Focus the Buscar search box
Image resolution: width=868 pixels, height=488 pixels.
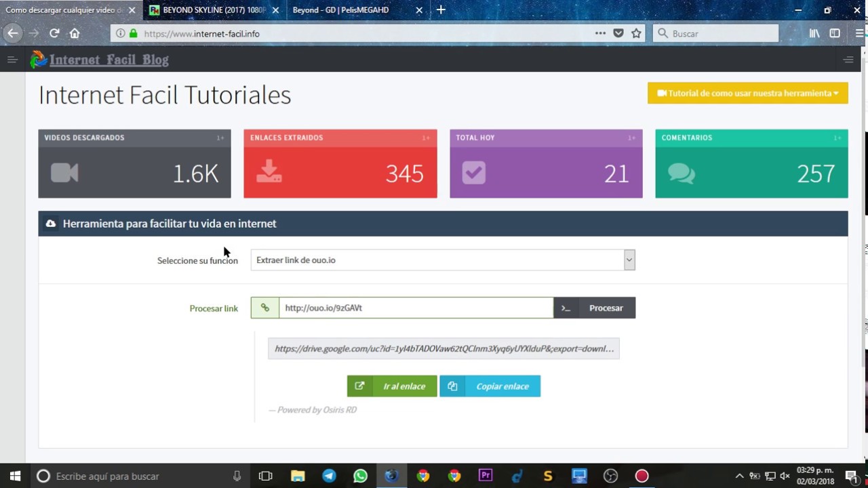click(715, 33)
